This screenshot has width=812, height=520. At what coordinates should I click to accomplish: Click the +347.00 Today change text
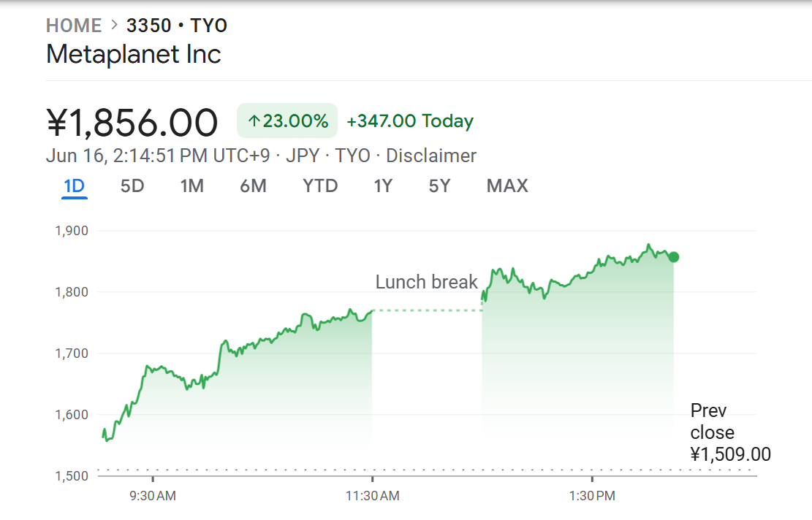(409, 121)
